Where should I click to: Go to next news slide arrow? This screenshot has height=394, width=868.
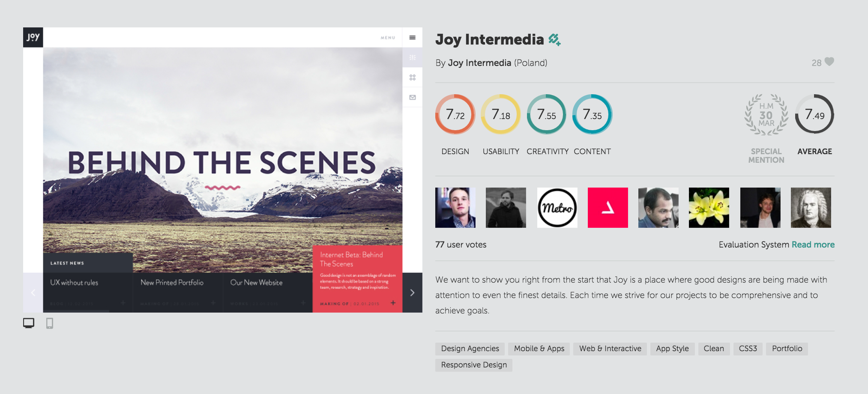tap(412, 293)
